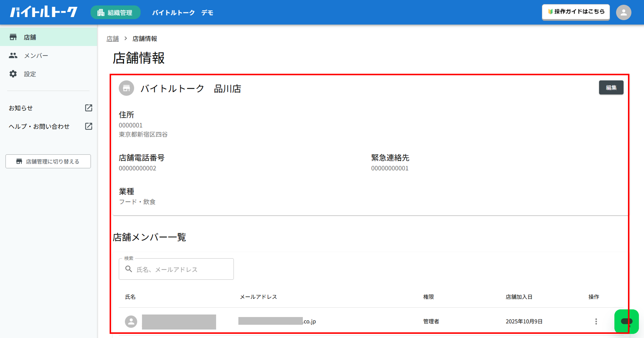644x338 pixels.
Task: Click the industry value フード・飲食
Action: pyautogui.click(x=137, y=202)
